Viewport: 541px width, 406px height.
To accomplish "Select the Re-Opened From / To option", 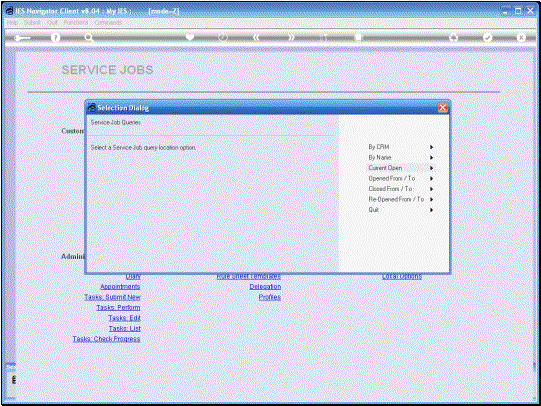I will [396, 199].
